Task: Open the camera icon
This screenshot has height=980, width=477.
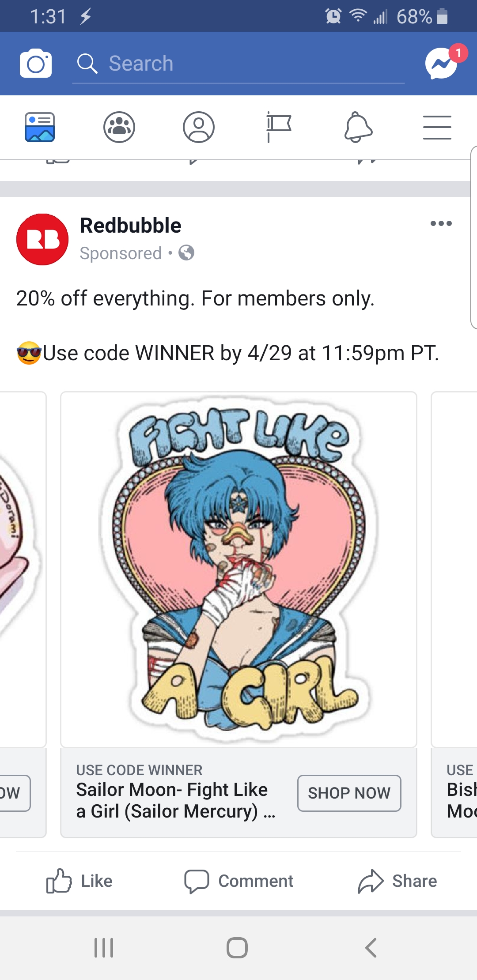Action: [x=36, y=64]
